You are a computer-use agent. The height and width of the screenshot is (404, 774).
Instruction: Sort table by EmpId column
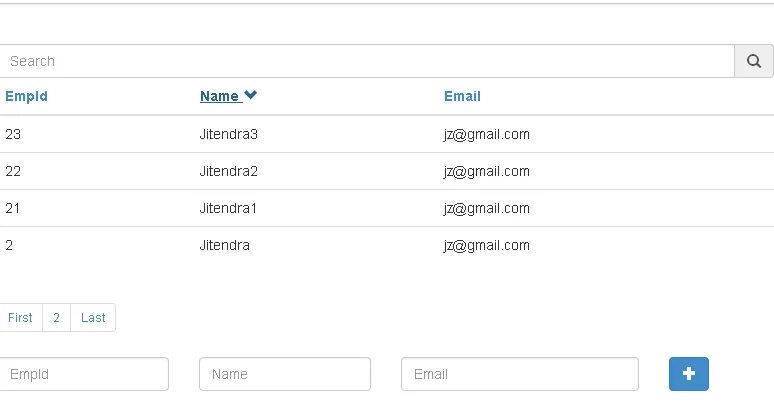(26, 97)
